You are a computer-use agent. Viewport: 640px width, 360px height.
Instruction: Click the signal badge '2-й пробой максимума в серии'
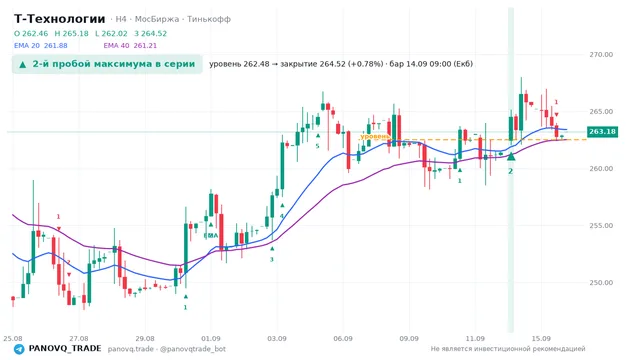107,64
